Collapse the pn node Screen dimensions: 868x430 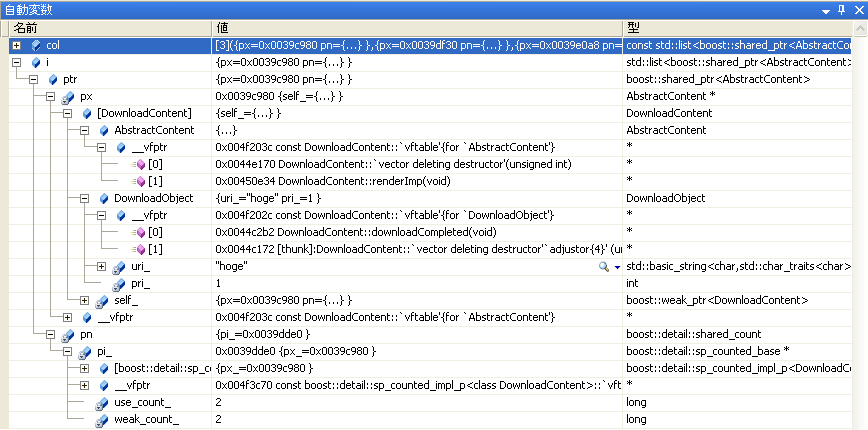click(x=51, y=334)
